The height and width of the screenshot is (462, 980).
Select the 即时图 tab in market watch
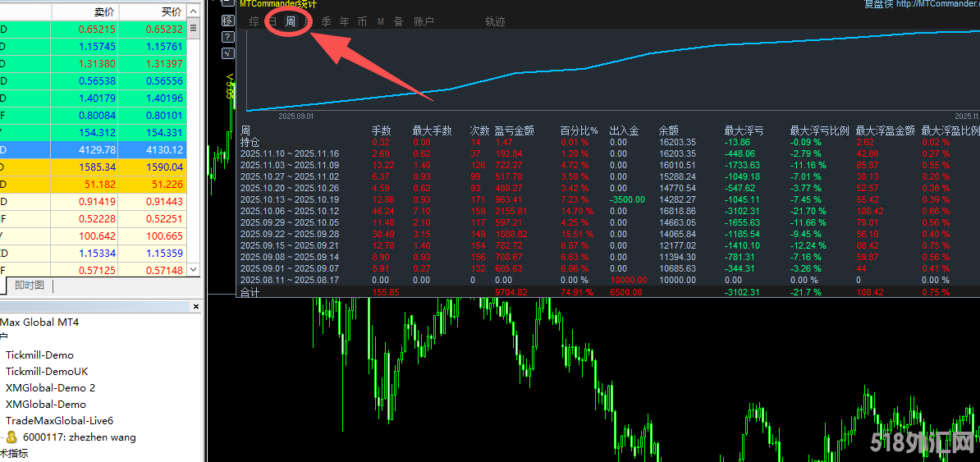tap(30, 286)
